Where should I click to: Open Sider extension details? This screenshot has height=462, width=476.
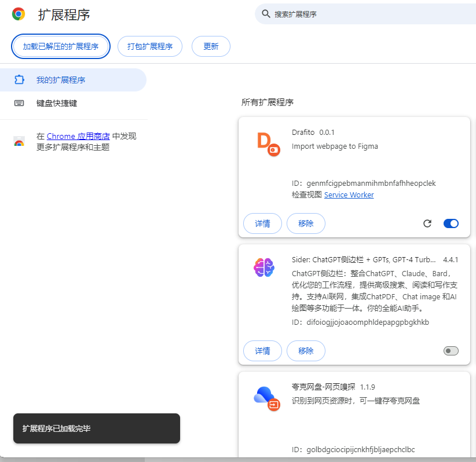pyautogui.click(x=262, y=351)
